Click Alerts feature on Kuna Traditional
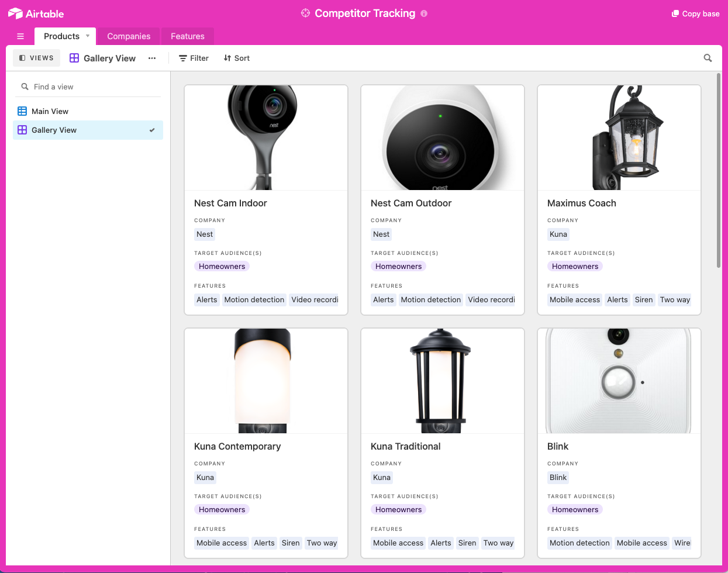The image size is (728, 573). [441, 543]
